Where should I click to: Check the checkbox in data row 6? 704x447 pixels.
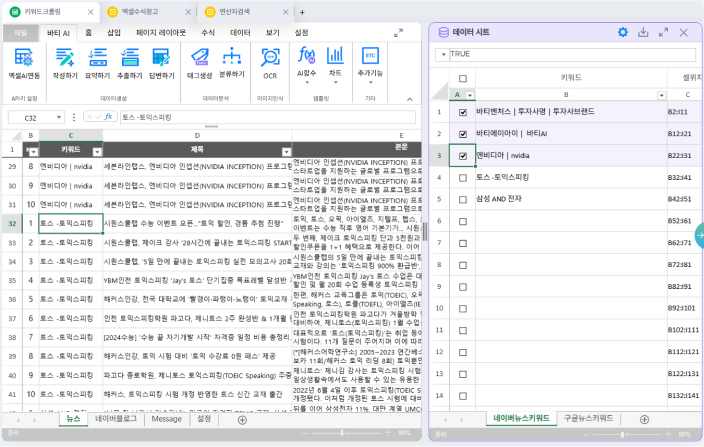tap(463, 221)
